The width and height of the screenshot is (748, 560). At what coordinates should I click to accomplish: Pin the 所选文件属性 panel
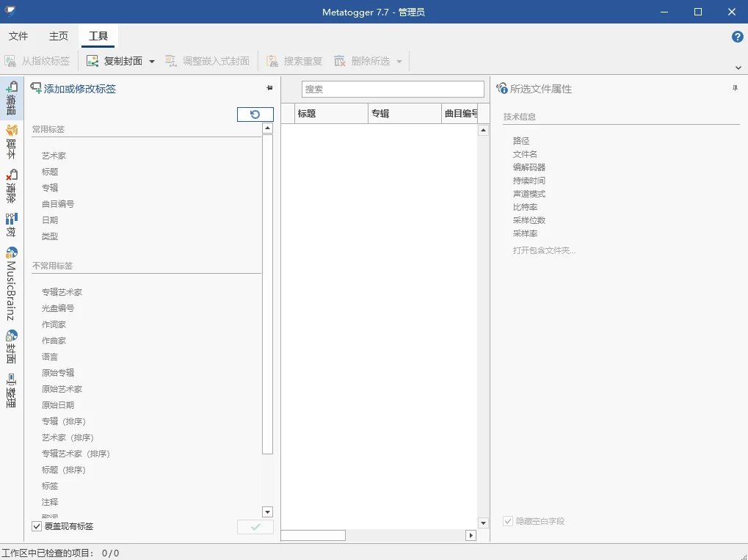(735, 88)
